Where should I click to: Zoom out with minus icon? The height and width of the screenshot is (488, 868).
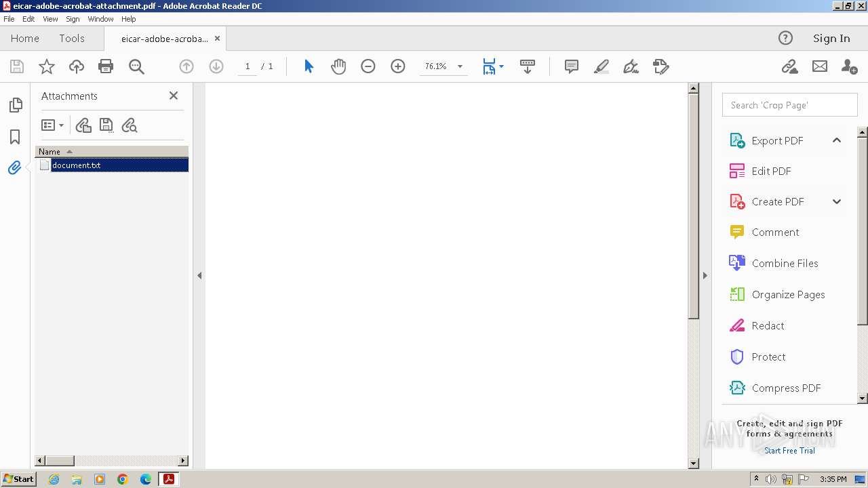(368, 66)
